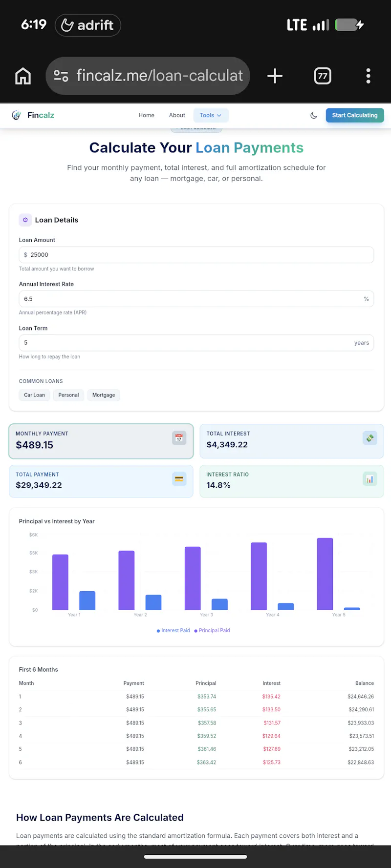The image size is (391, 868).
Task: Open the About nav item
Action: (x=177, y=115)
